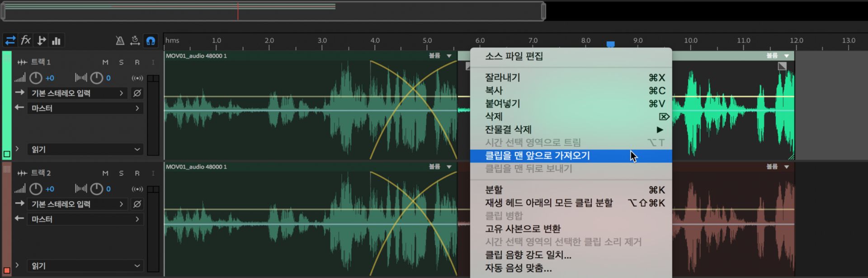Toggle the metronome icon
This screenshot has width=868, height=278.
coord(120,41)
